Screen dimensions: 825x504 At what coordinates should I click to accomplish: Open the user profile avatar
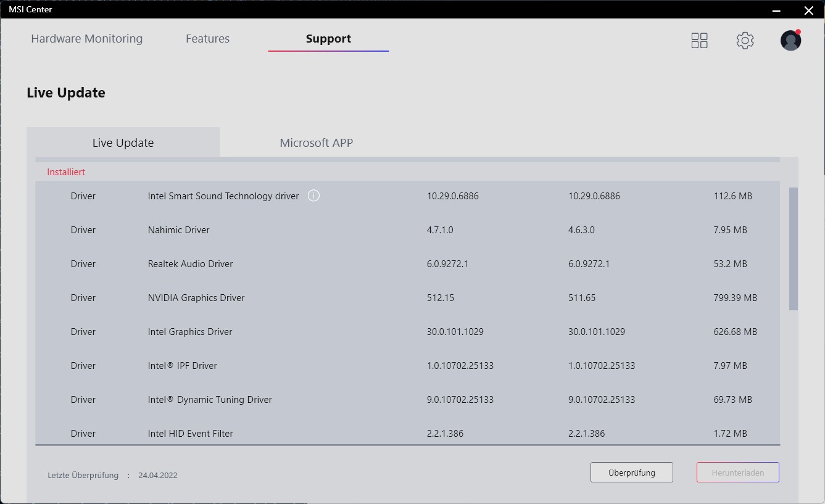pyautogui.click(x=790, y=41)
